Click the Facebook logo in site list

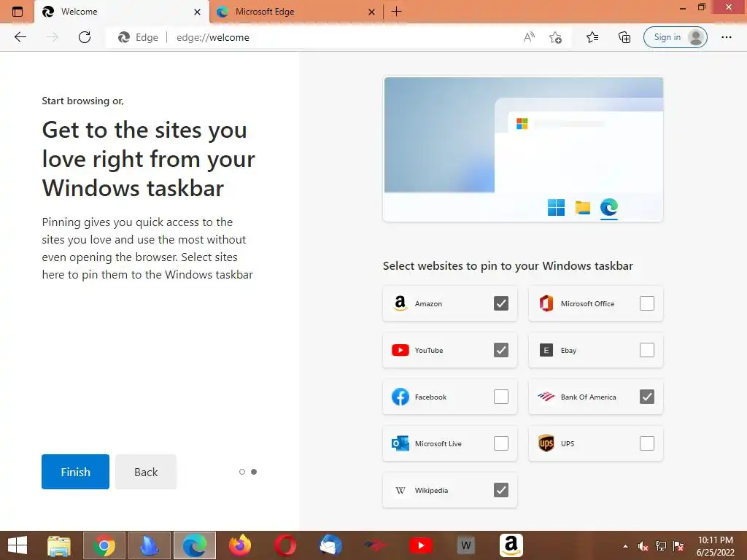tap(400, 397)
